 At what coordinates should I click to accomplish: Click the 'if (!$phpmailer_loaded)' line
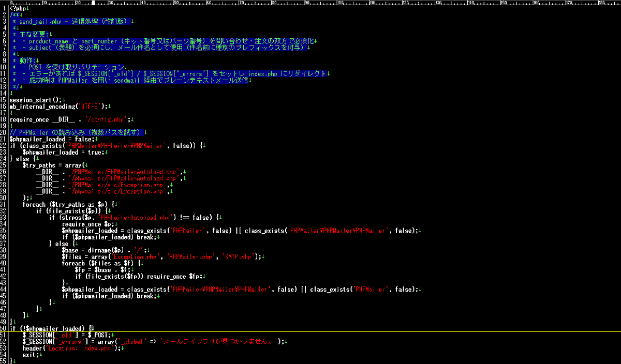52,328
